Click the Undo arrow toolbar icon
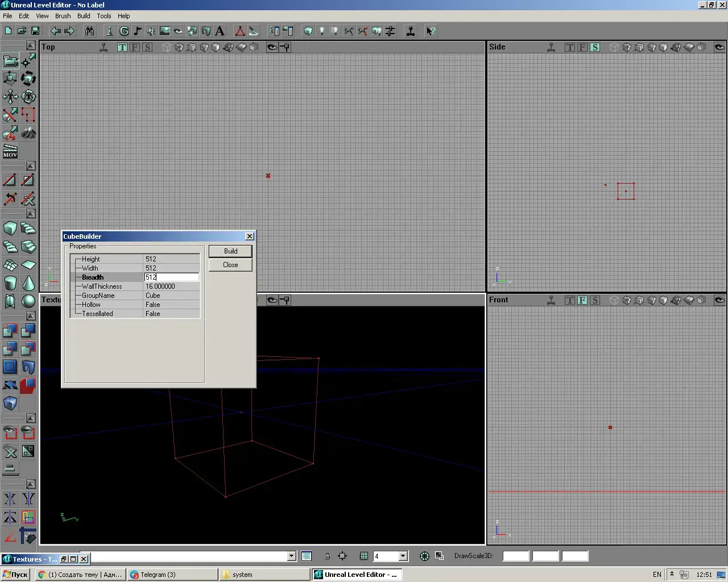This screenshot has height=582, width=728. 56,31
